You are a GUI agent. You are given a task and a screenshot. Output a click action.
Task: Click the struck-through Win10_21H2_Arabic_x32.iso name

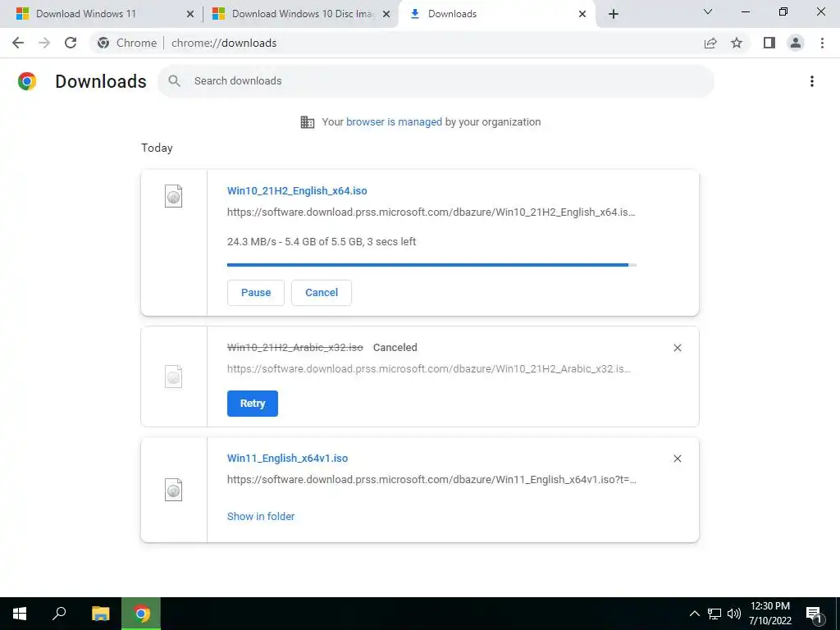[x=295, y=348]
